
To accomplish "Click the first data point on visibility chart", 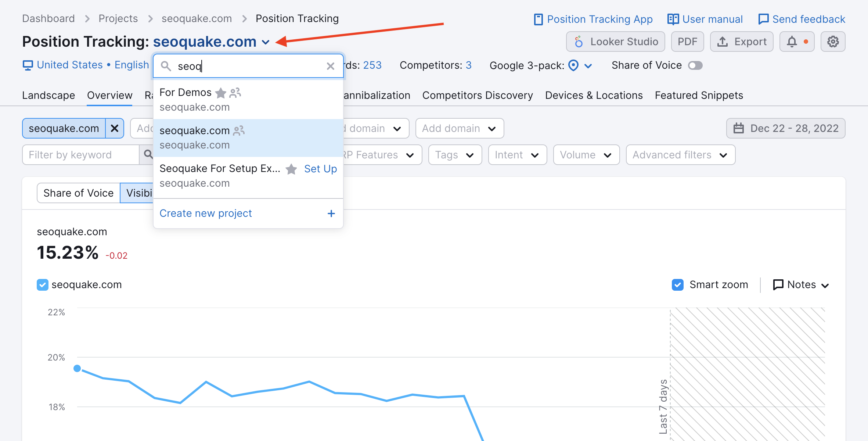I will click(x=77, y=368).
